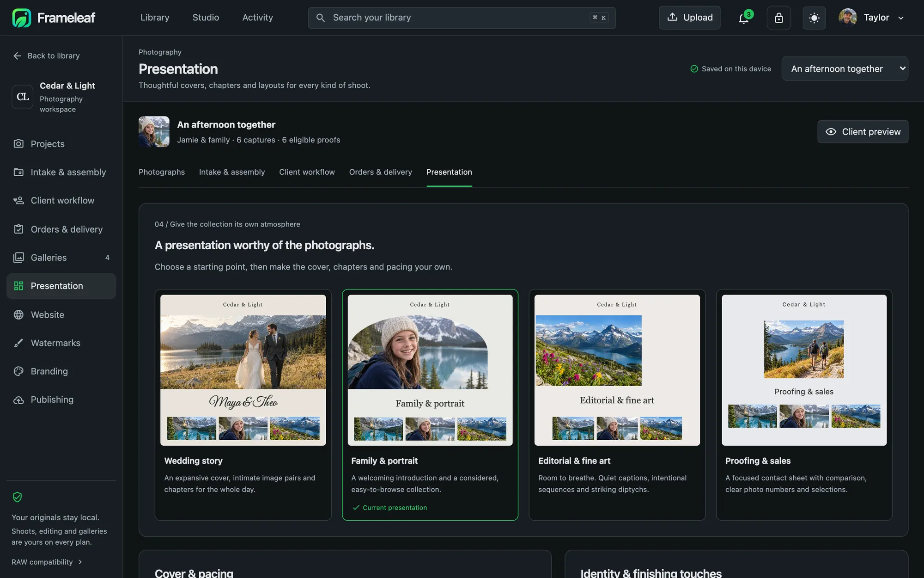This screenshot has height=578, width=924.
Task: Click 'Saved on this device' status
Action: coord(730,69)
